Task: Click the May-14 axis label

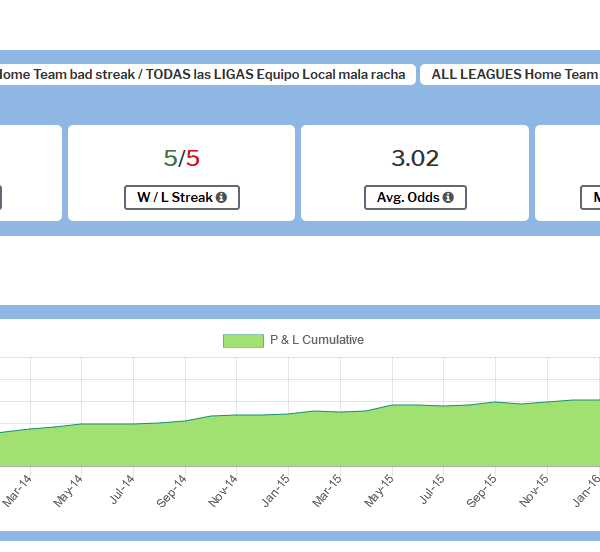Action: [x=68, y=491]
